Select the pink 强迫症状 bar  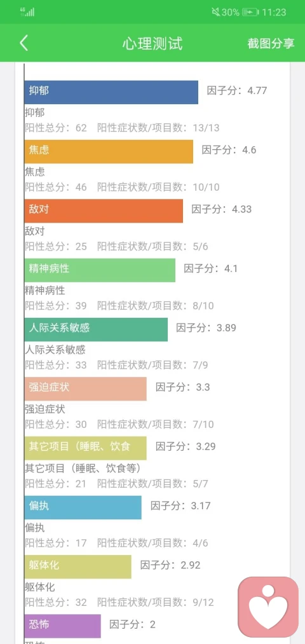pyautogui.click(x=85, y=389)
